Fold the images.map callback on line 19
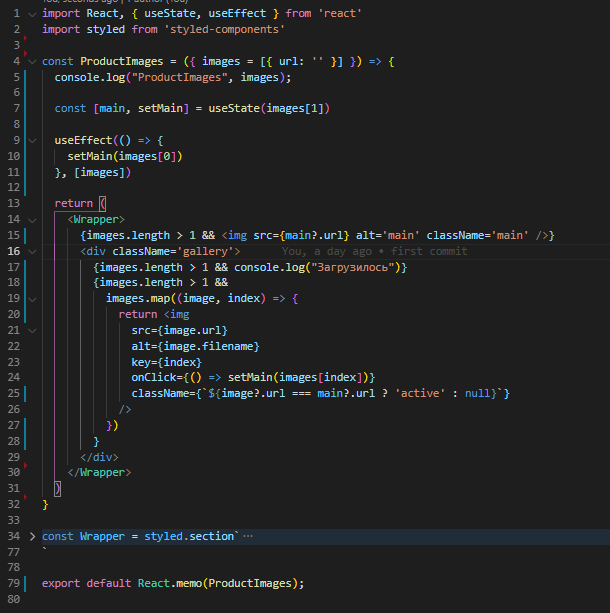The image size is (610, 613). 32,299
